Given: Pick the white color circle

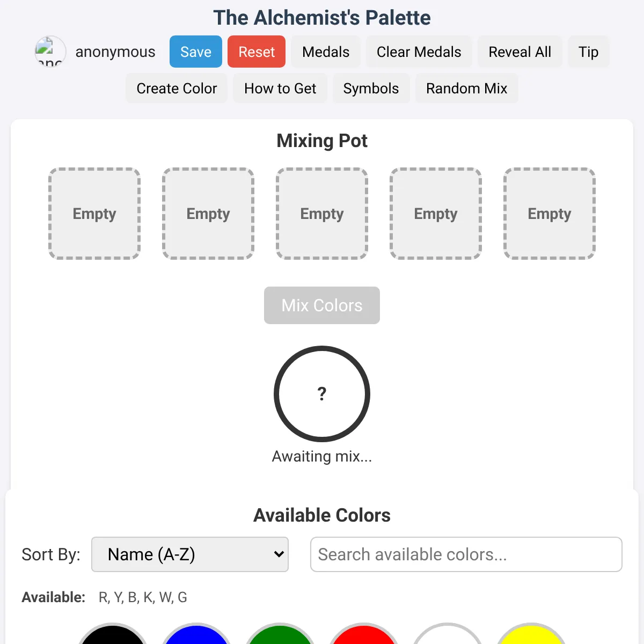Looking at the screenshot, I should click(448, 634).
